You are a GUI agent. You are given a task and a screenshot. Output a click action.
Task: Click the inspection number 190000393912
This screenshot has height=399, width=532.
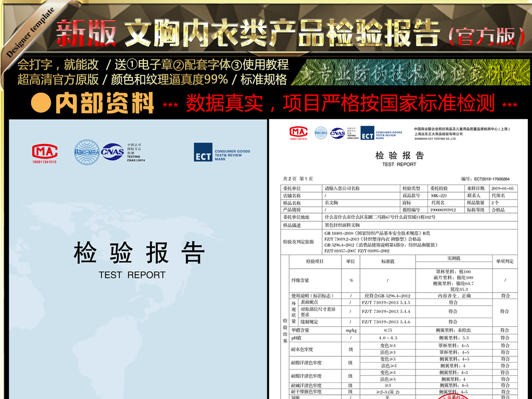coord(443,210)
